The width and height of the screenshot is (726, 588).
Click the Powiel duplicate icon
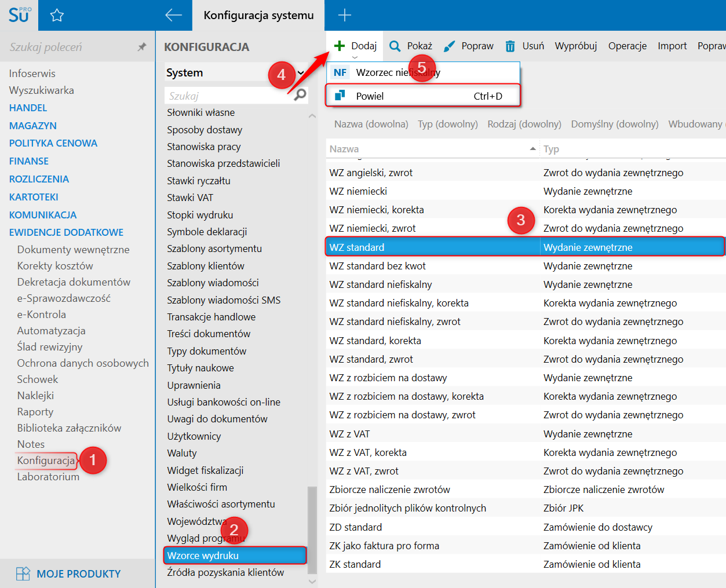(x=340, y=96)
